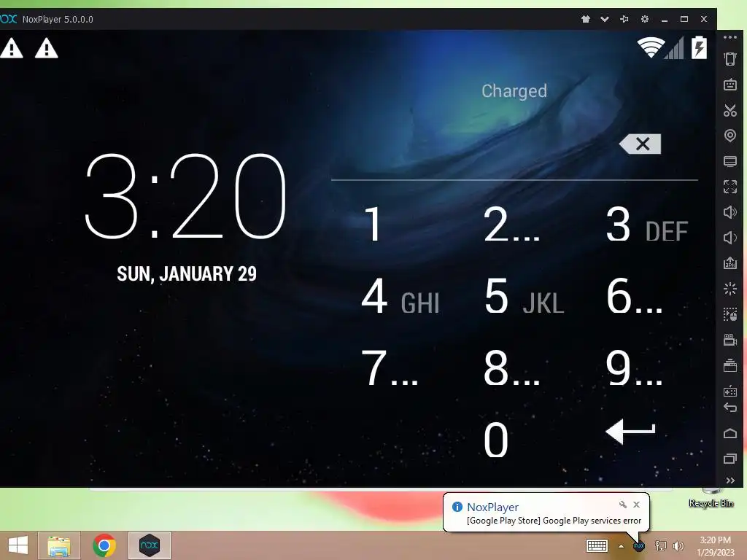Click the Android home button in sidebar

pos(729,433)
